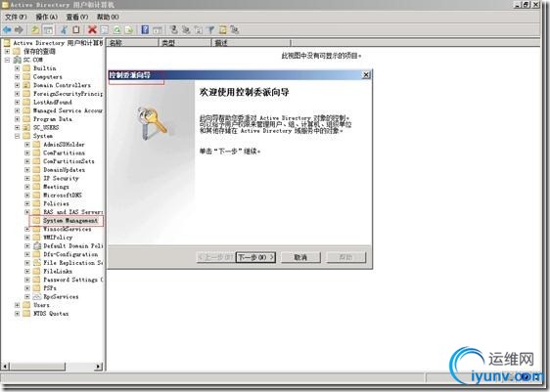Select the MicrosoftDNS tree item

(63, 196)
